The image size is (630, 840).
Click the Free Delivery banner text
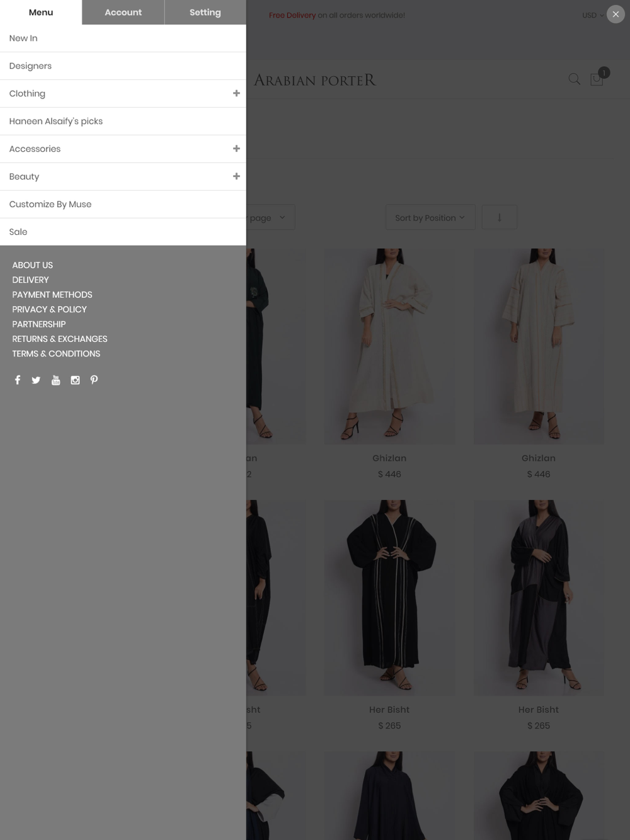click(x=337, y=15)
